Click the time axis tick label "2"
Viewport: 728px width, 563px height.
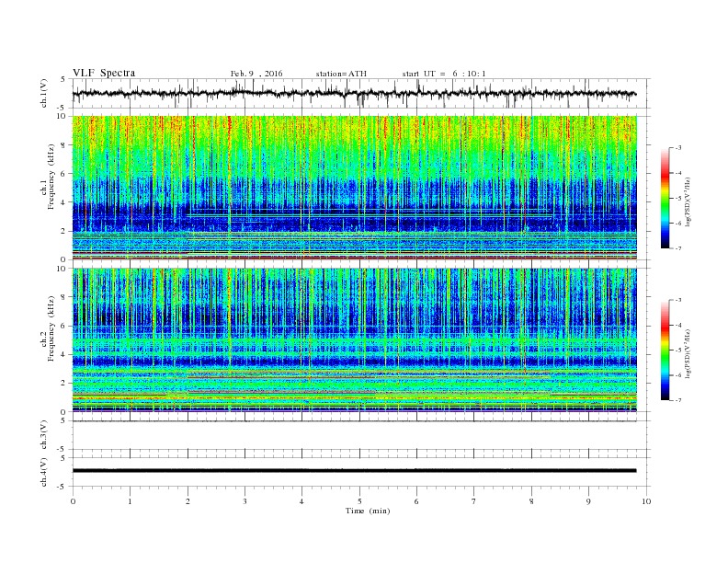click(x=188, y=501)
